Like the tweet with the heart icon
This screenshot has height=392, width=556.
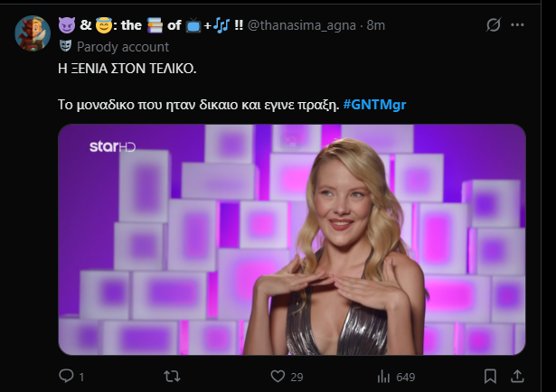coord(279,376)
